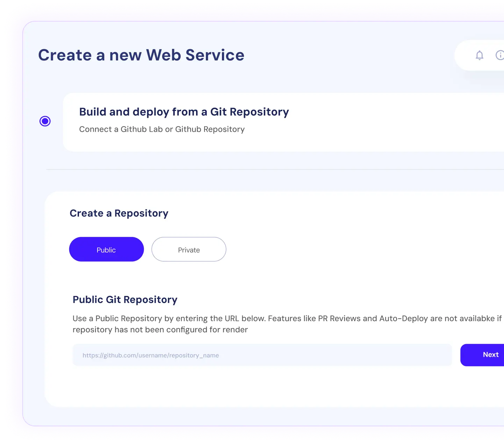Viewport: 504px width, 442px height.
Task: Select the Build and deploy radio button
Action: 45,121
